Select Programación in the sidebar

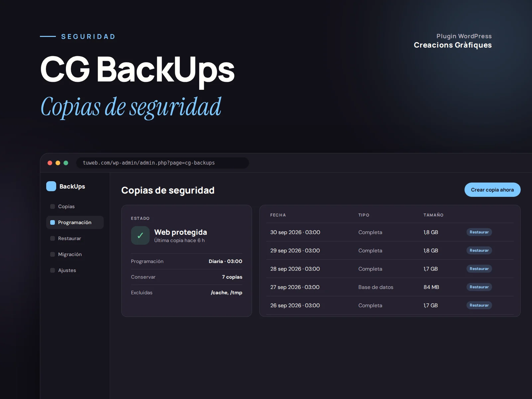click(75, 222)
